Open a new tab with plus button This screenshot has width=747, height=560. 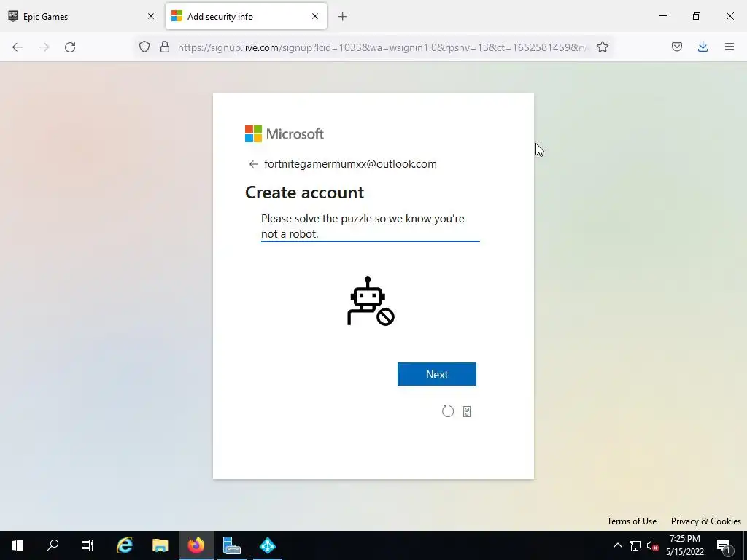coord(343,17)
